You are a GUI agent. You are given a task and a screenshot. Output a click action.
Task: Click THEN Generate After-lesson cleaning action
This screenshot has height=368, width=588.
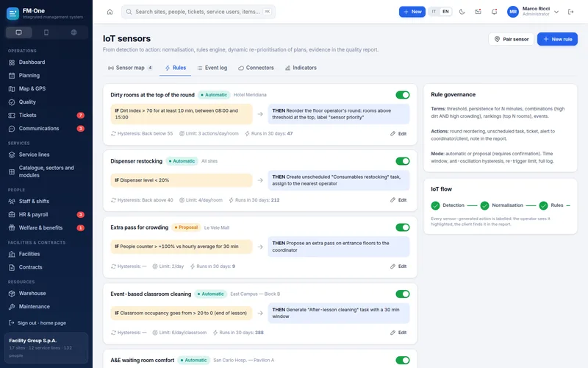coord(339,314)
